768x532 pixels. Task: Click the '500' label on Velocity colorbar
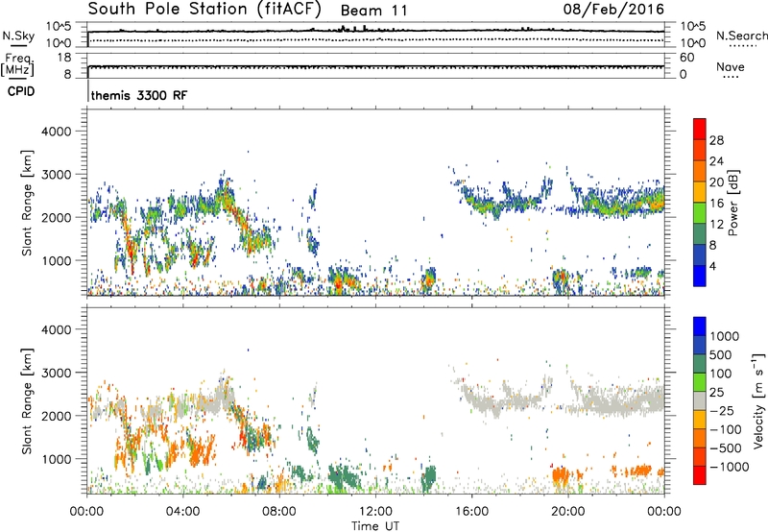(722, 355)
